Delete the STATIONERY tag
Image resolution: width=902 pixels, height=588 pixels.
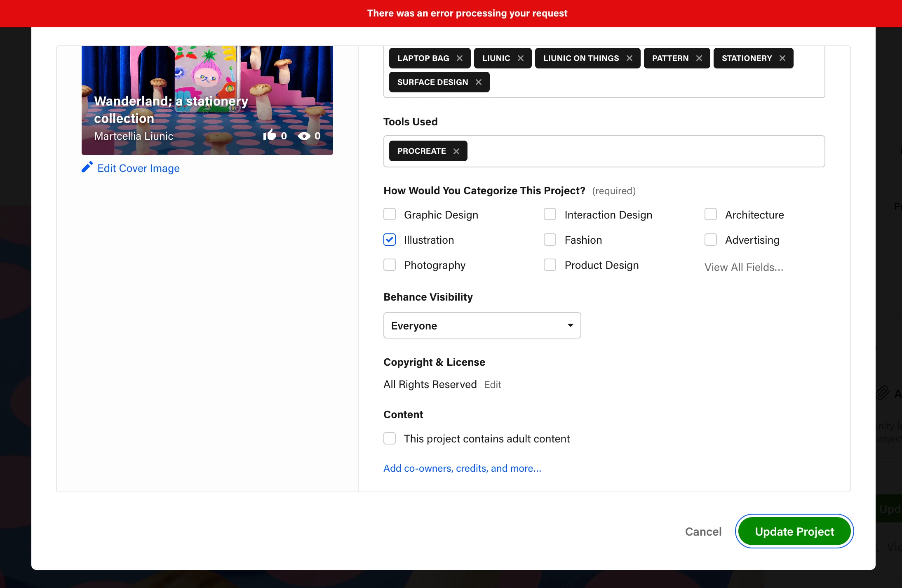coord(782,59)
